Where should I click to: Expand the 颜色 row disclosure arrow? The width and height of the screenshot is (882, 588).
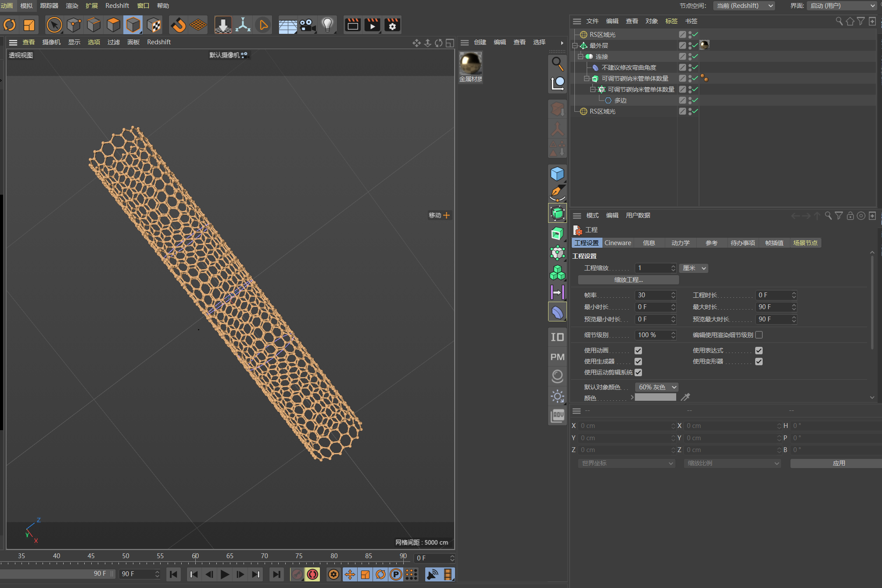pos(632,397)
